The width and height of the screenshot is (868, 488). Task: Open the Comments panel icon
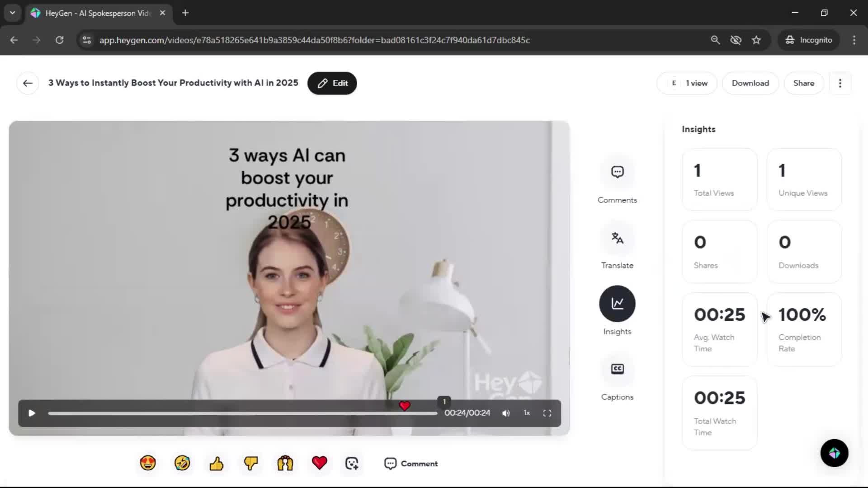(617, 172)
